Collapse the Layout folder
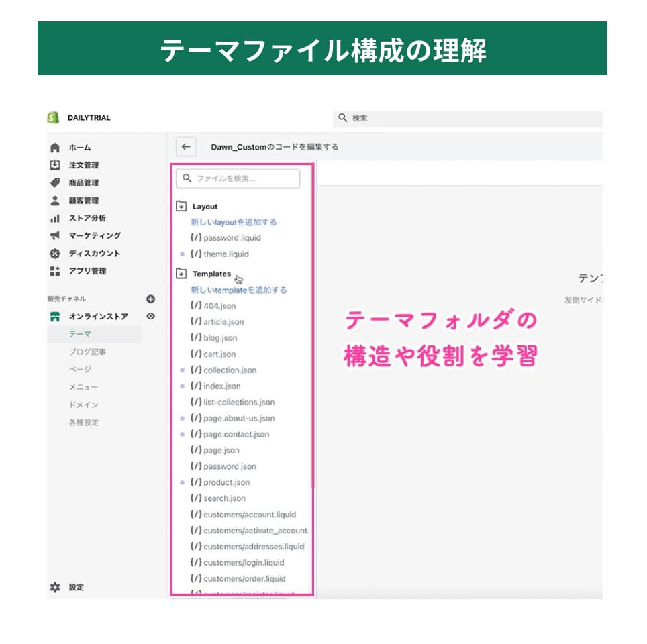 [x=181, y=207]
